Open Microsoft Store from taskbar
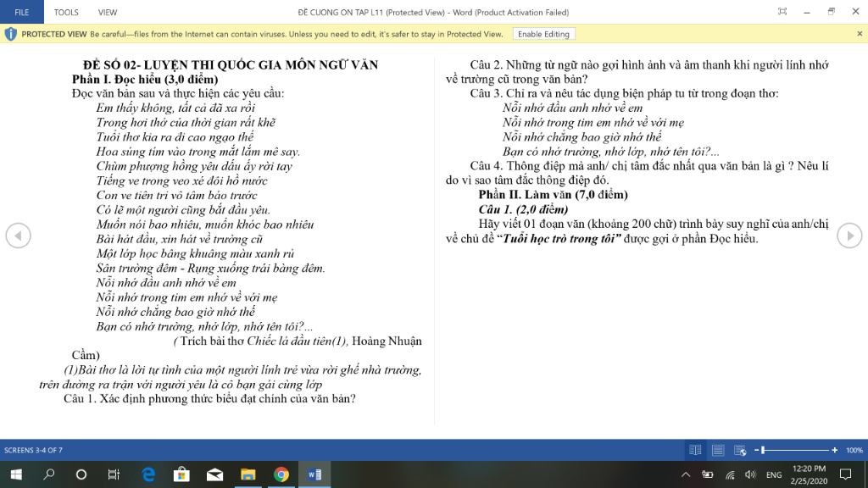Image resolution: width=868 pixels, height=488 pixels. pos(181,474)
